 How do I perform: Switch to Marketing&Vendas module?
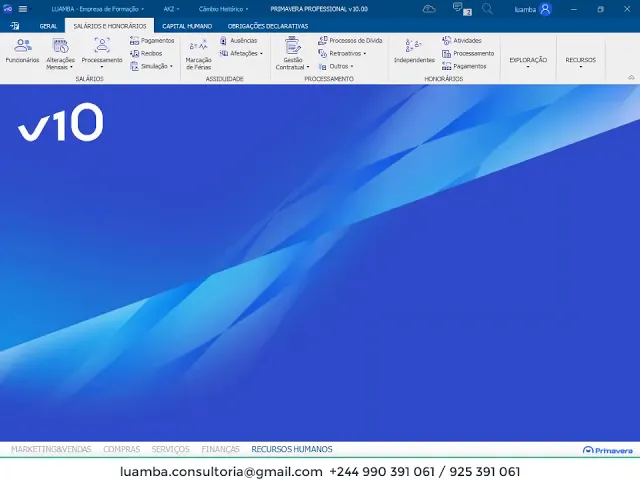pos(51,449)
